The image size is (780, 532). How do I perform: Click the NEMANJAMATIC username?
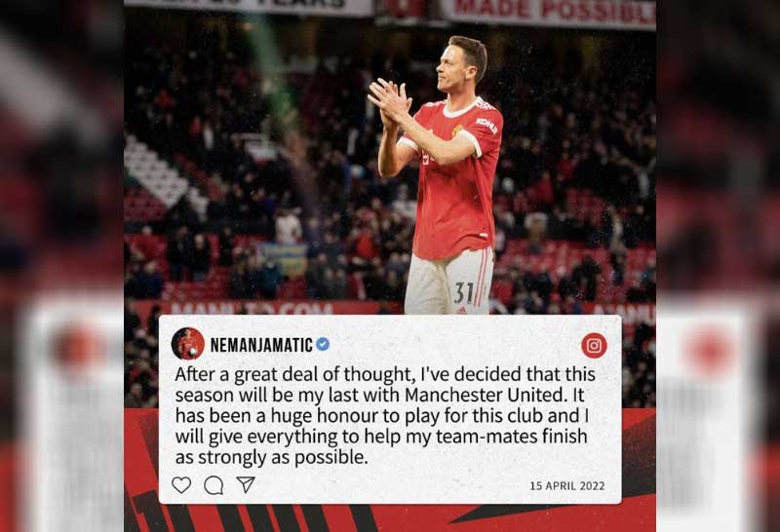coord(261,345)
